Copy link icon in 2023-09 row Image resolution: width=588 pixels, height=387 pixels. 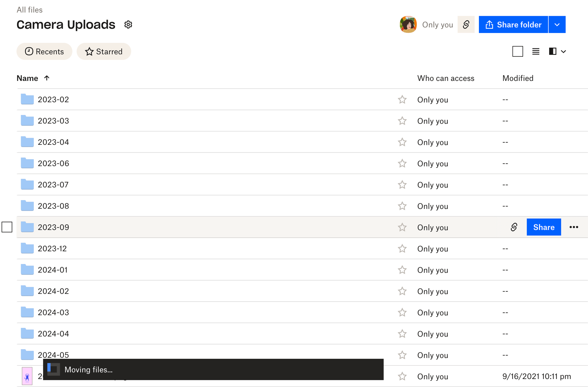click(x=514, y=227)
